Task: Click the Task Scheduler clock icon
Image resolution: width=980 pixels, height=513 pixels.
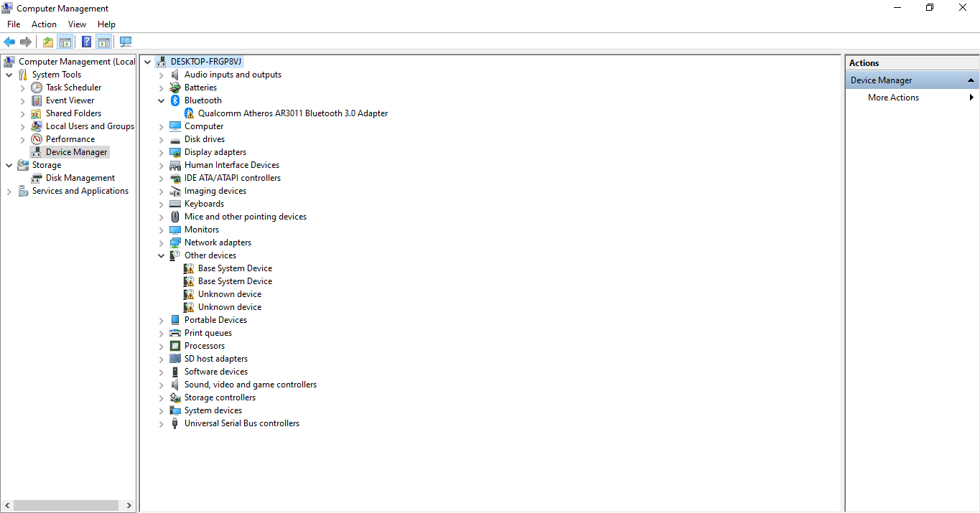Action: pos(37,88)
